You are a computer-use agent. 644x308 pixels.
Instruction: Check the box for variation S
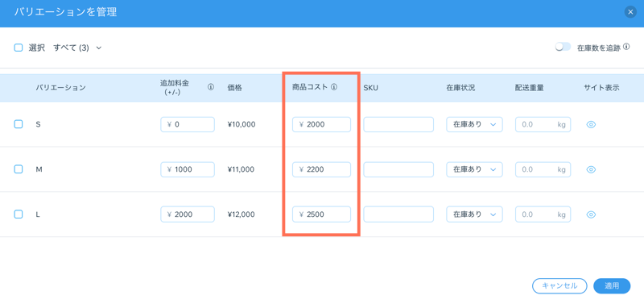tap(18, 124)
